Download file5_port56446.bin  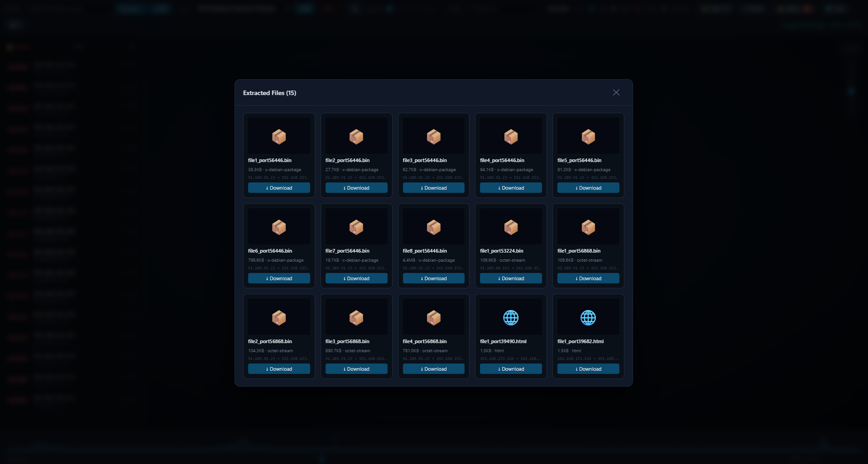(x=588, y=188)
